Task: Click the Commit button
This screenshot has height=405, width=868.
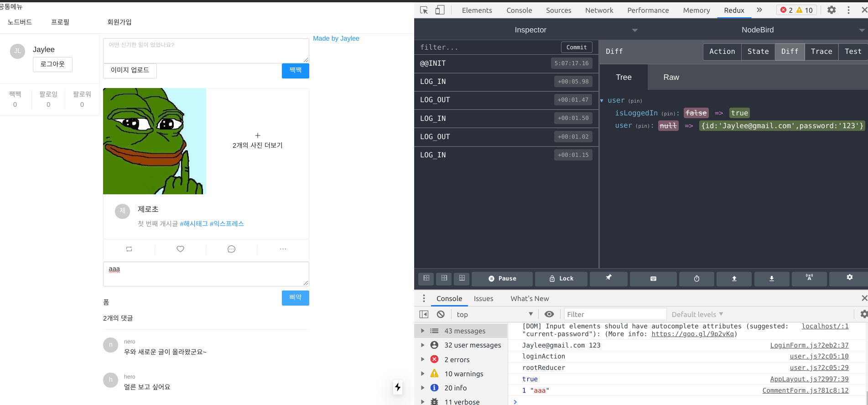Action: 577,47
